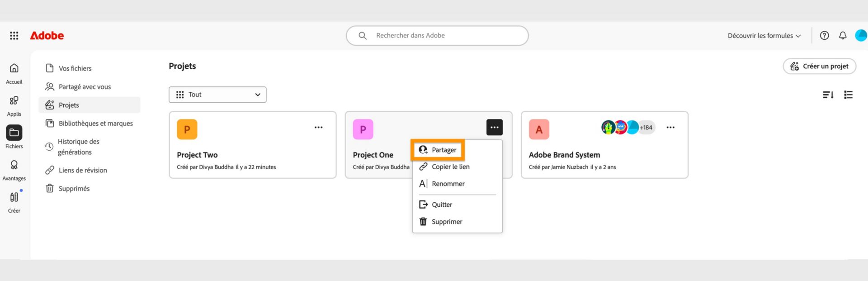This screenshot has height=281, width=868.
Task: Open Avantages in the left rail
Action: click(x=14, y=170)
